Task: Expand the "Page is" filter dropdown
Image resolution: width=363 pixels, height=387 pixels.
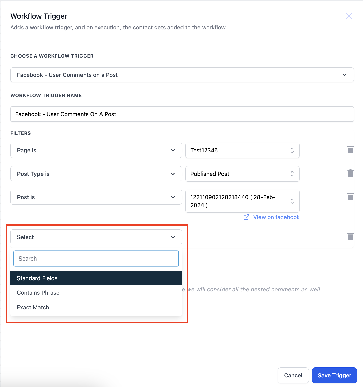Action: pos(96,150)
